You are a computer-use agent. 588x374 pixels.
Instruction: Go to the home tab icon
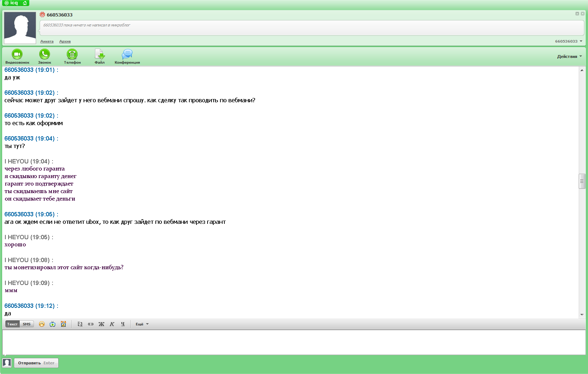[25, 3]
